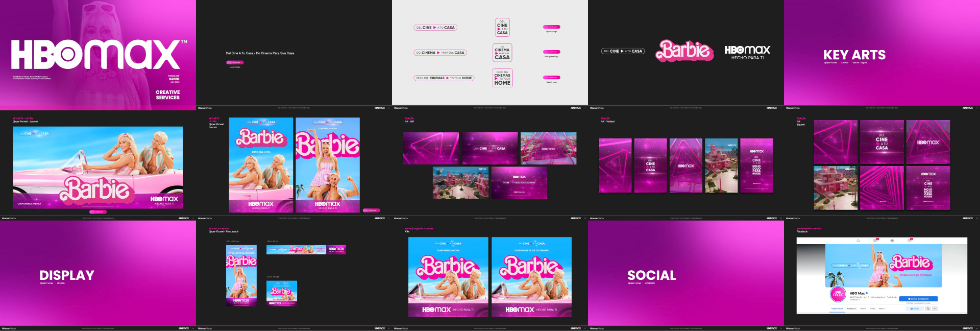Click the KEY ARTS section title
The height and width of the screenshot is (331, 980).
coord(854,55)
